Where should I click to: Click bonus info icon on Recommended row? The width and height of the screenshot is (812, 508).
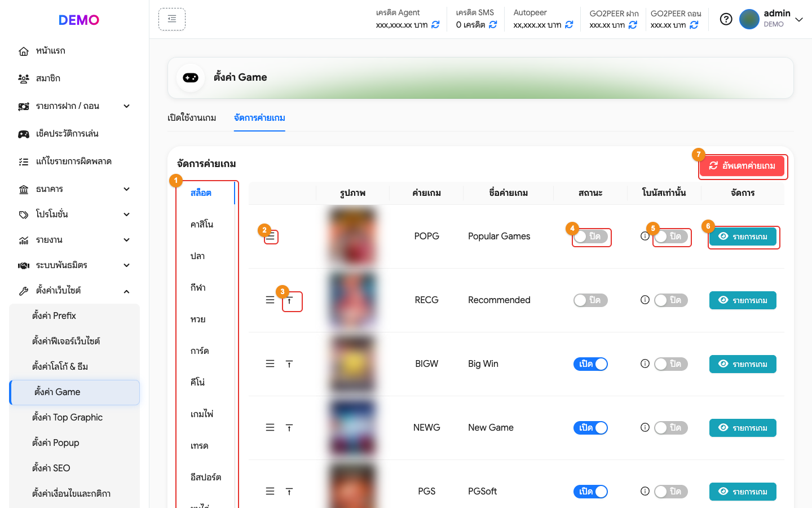click(x=645, y=300)
